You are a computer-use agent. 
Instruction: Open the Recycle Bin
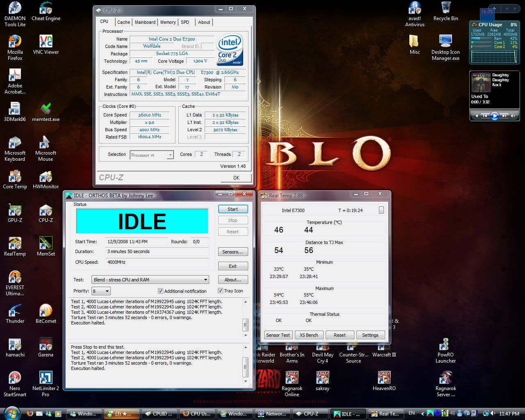[445, 8]
